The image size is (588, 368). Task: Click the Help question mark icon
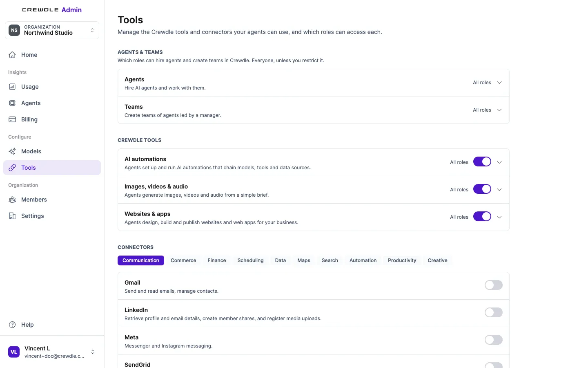click(x=12, y=325)
